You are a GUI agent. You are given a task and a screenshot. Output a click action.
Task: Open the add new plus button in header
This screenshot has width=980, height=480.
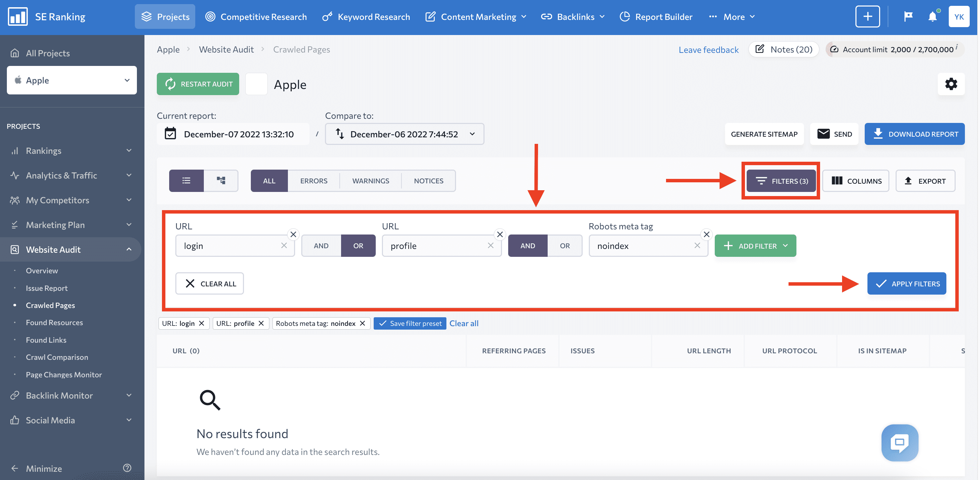tap(867, 17)
